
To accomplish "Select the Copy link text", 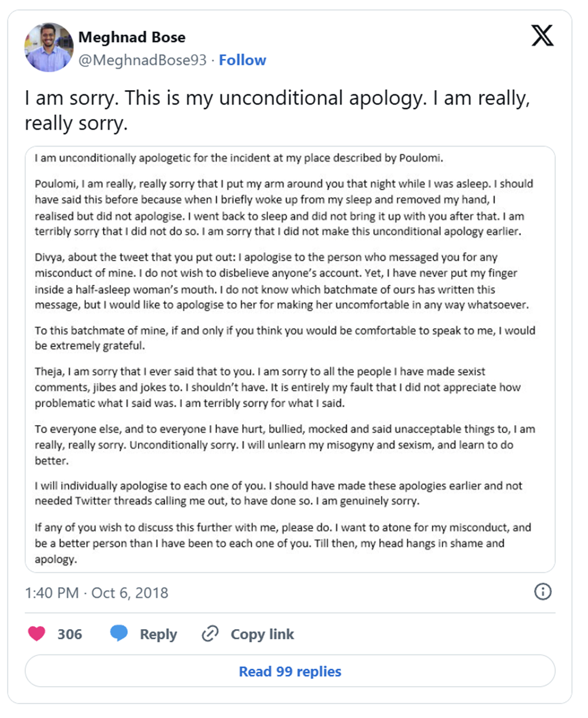I will click(262, 634).
